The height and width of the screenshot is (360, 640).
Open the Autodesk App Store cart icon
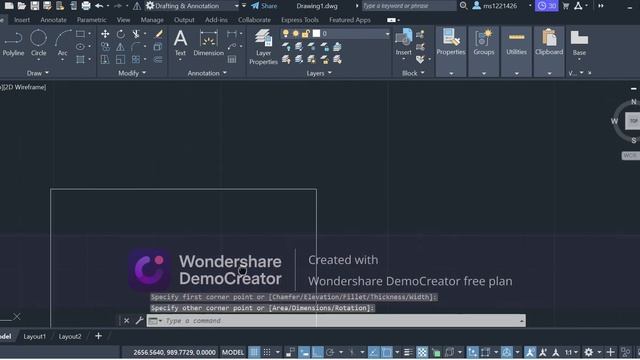tap(566, 6)
